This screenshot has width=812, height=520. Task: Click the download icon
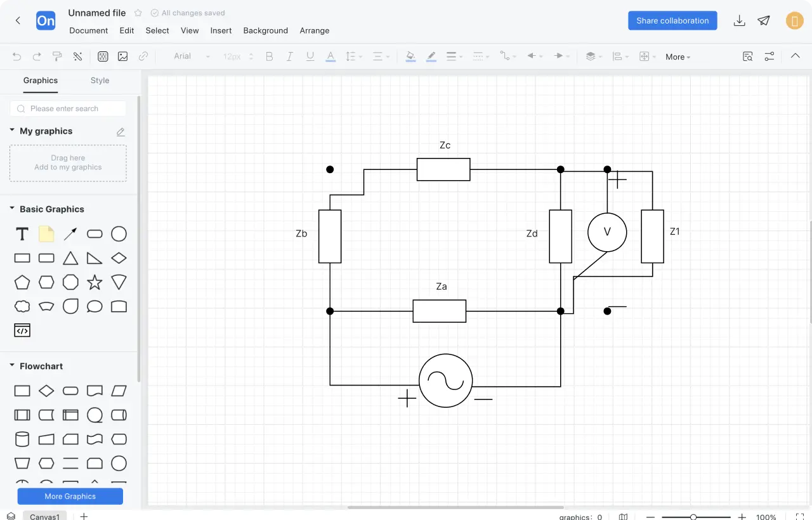tap(739, 21)
